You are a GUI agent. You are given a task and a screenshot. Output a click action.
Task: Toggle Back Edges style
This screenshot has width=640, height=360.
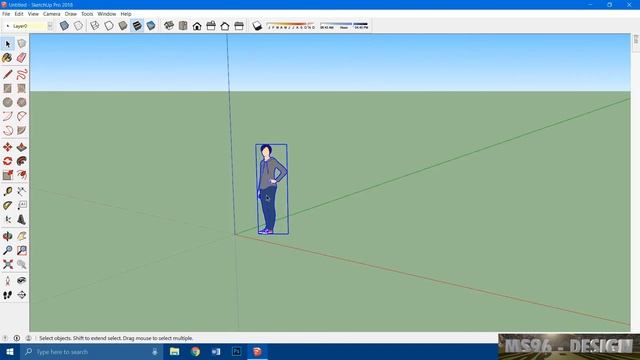click(78, 26)
